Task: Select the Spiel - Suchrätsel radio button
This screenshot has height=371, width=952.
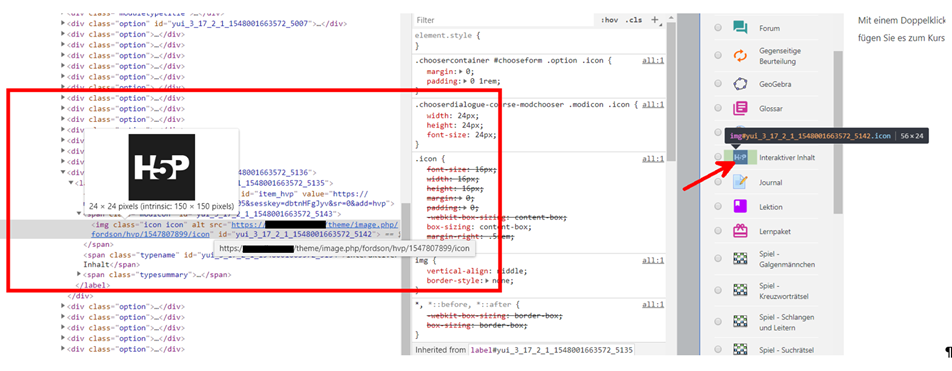Action: click(718, 350)
